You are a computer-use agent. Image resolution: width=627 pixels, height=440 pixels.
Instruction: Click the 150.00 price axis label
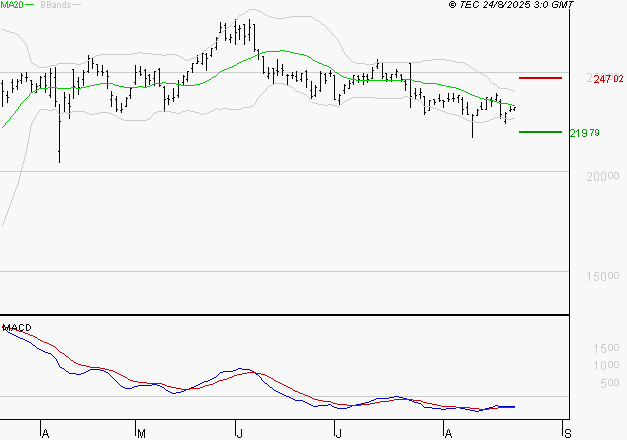[x=603, y=276]
